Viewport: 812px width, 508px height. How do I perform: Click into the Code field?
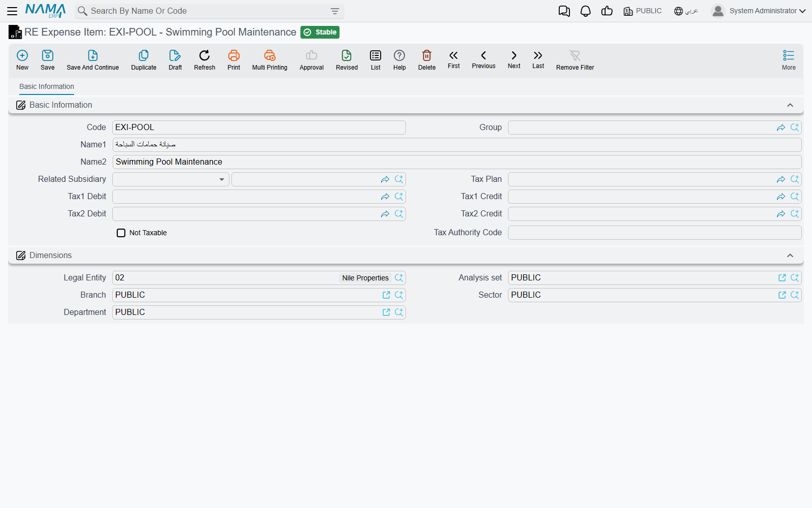point(259,128)
